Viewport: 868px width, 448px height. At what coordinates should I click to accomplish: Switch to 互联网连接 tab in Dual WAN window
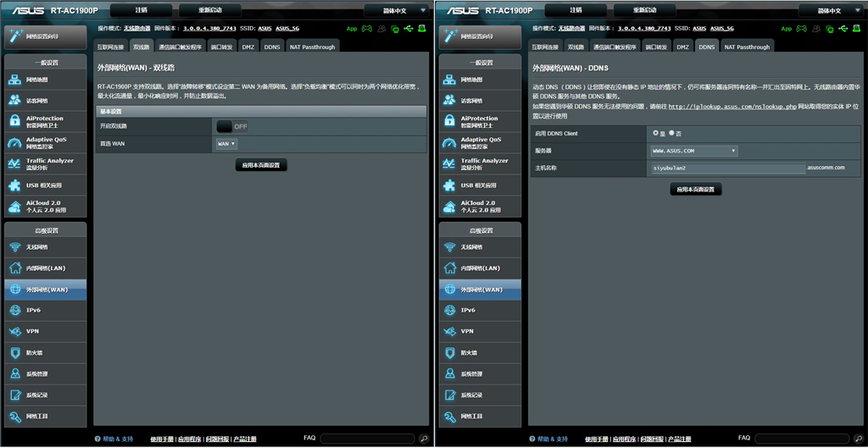pos(111,47)
